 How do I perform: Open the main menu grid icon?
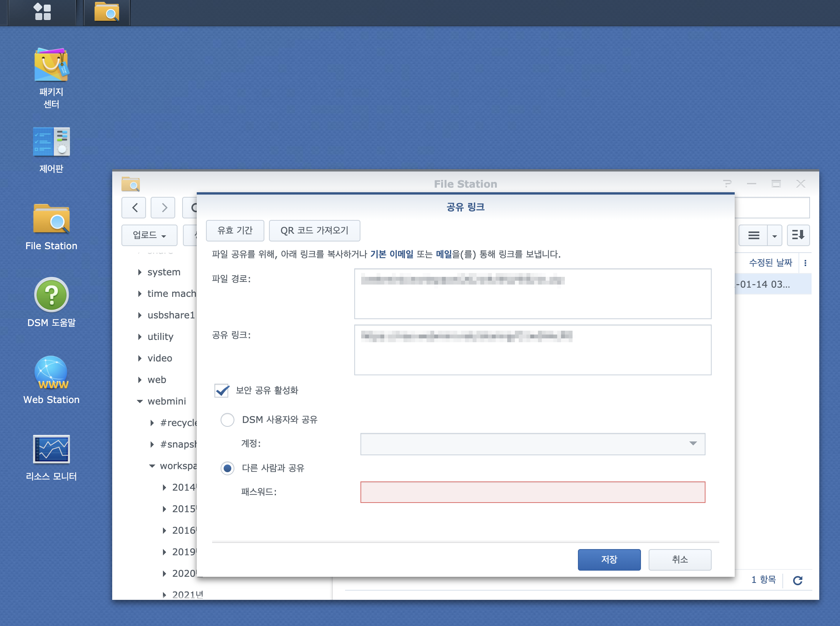point(43,12)
